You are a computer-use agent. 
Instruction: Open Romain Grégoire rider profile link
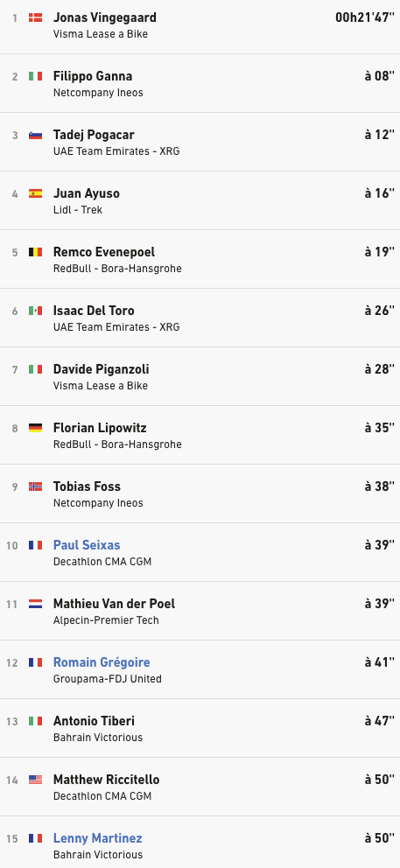coord(102,662)
